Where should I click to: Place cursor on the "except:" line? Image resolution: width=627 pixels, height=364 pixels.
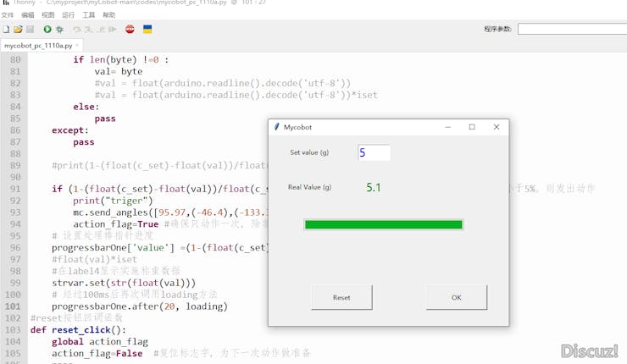click(x=70, y=130)
